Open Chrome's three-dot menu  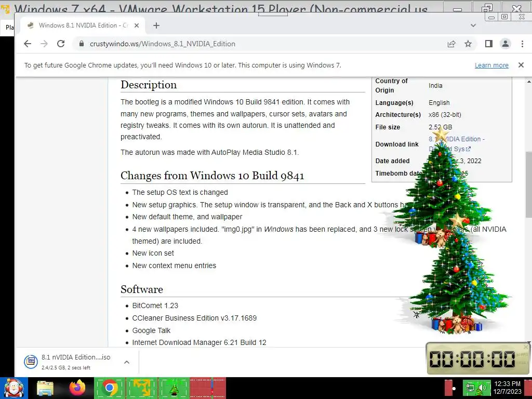click(522, 44)
